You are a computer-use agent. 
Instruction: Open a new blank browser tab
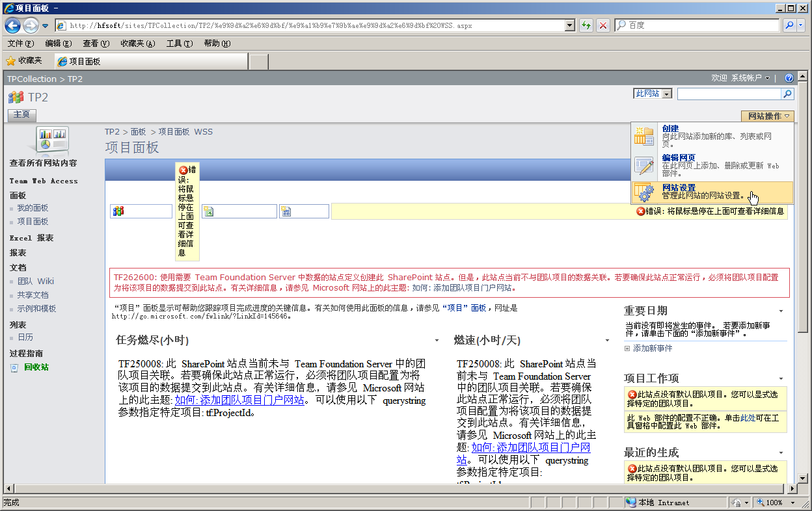pos(259,62)
